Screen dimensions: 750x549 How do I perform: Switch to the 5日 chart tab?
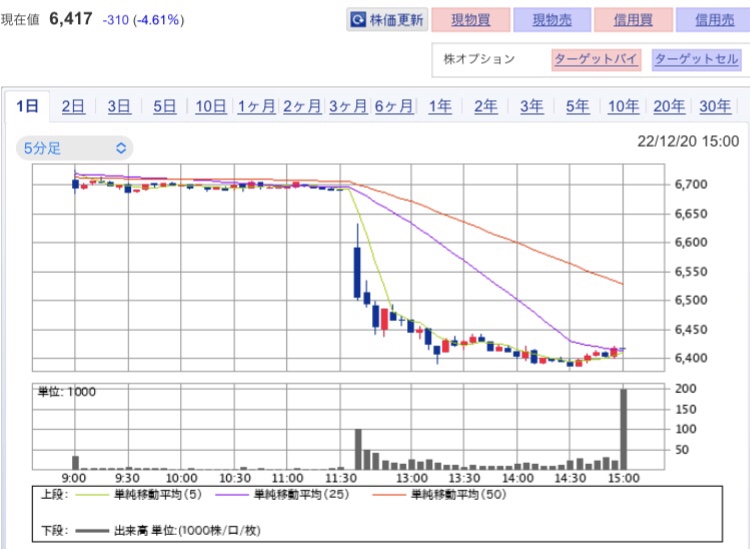[165, 106]
